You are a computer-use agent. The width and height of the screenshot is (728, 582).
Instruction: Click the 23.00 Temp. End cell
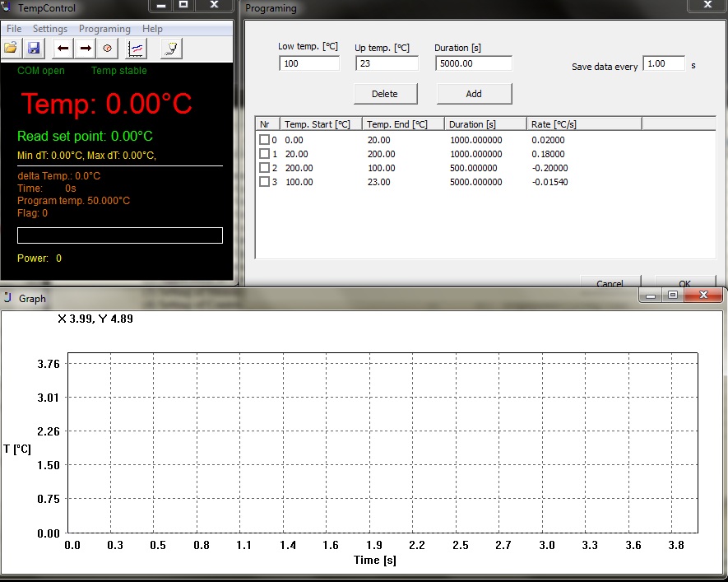tap(379, 182)
